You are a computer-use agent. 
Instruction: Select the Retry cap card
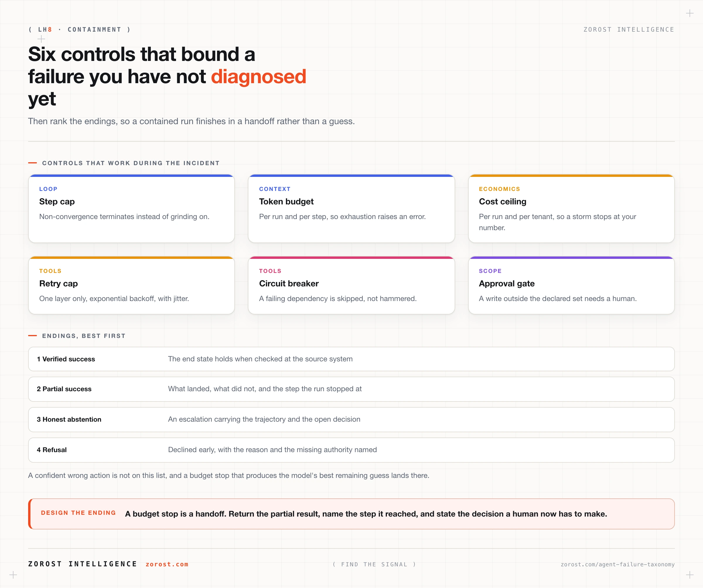click(x=131, y=285)
